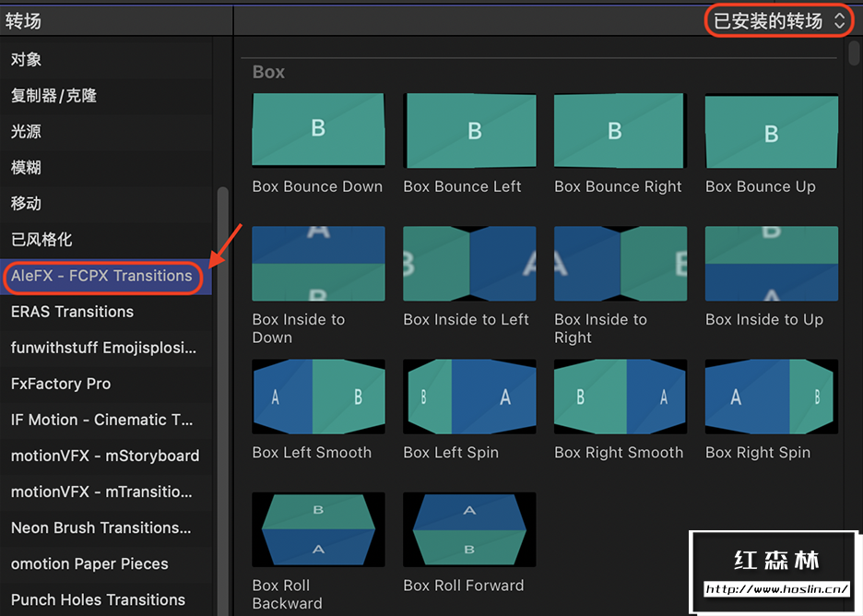
Task: Pick the Box Bounce Up transition
Action: (x=772, y=130)
